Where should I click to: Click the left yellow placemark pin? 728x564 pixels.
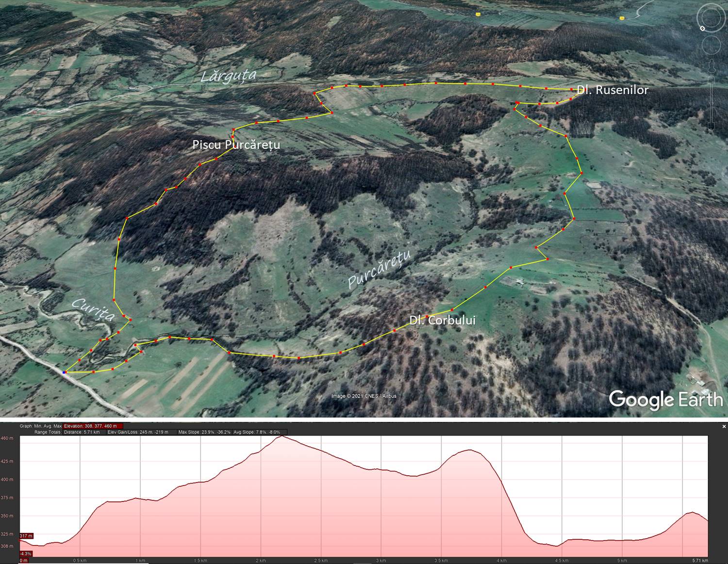click(x=479, y=15)
